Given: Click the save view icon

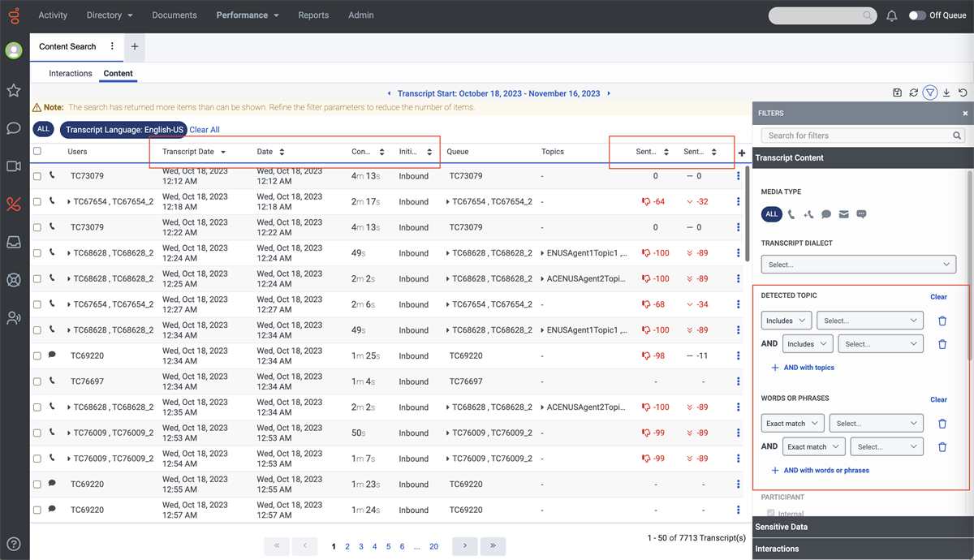Looking at the screenshot, I should pos(897,93).
